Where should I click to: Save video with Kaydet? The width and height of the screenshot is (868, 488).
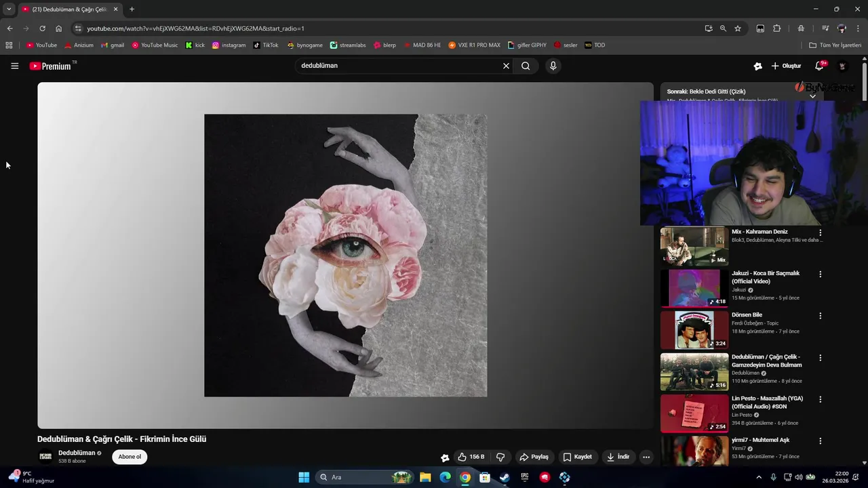point(578,457)
